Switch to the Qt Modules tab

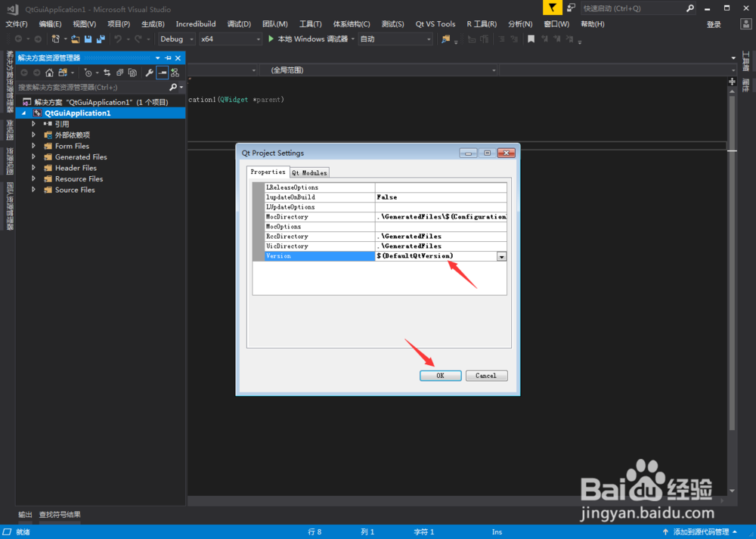pos(309,172)
